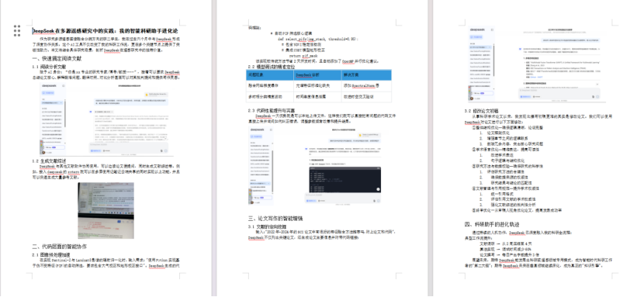The width and height of the screenshot is (644, 297).
Task: Click heading 三、论文写作的智能辅助
Action: coord(275,218)
